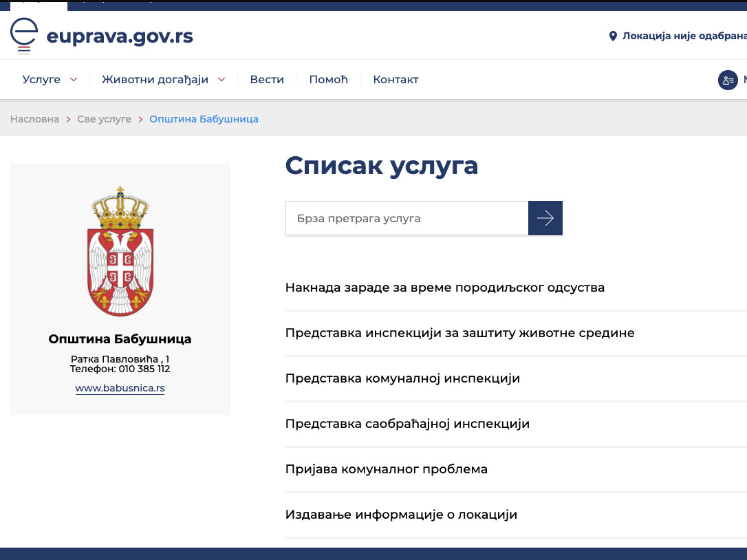Click the Све услуге breadcrumb link
This screenshot has width=747, height=560.
104,119
